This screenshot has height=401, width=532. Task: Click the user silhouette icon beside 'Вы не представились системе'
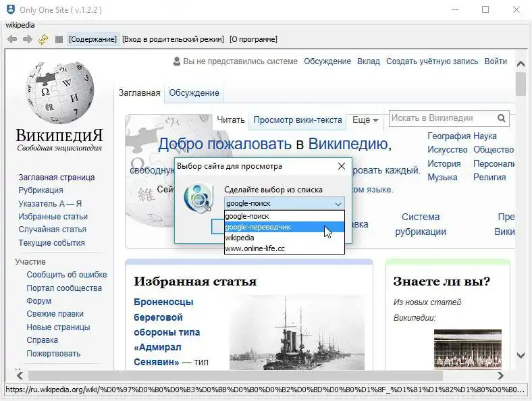click(177, 61)
